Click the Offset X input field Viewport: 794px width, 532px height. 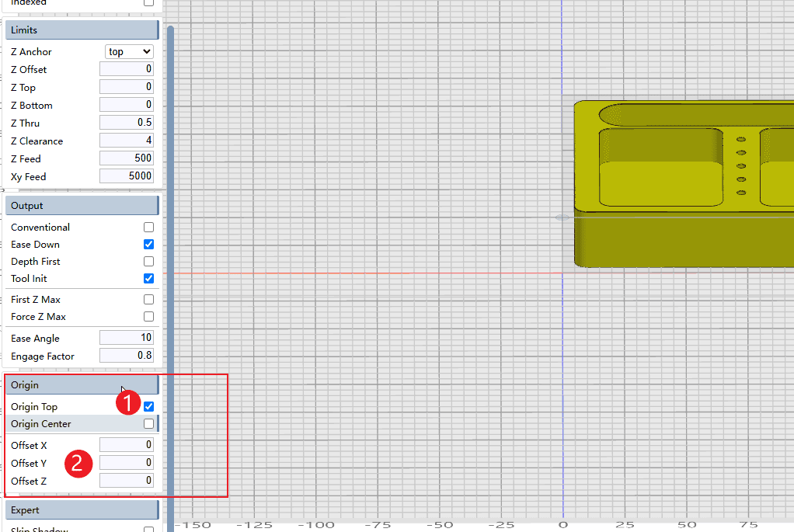[127, 445]
